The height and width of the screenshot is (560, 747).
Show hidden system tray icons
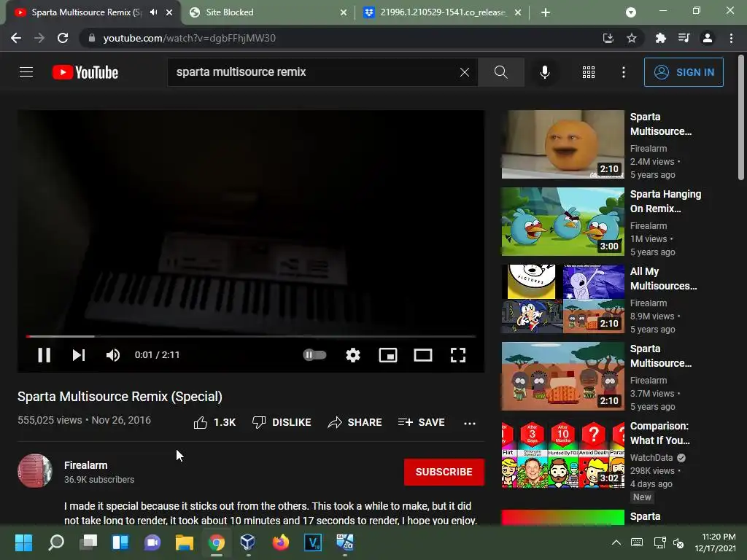pyautogui.click(x=616, y=542)
